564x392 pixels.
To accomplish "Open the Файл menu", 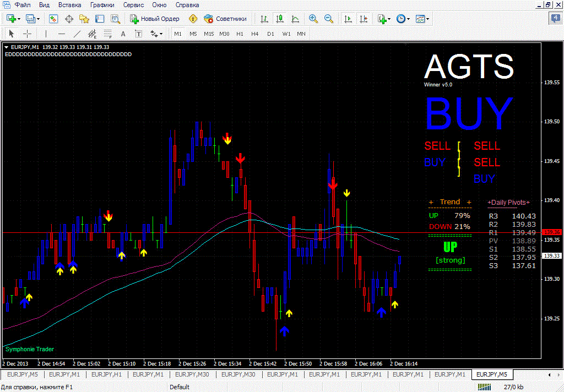I will coord(22,5).
